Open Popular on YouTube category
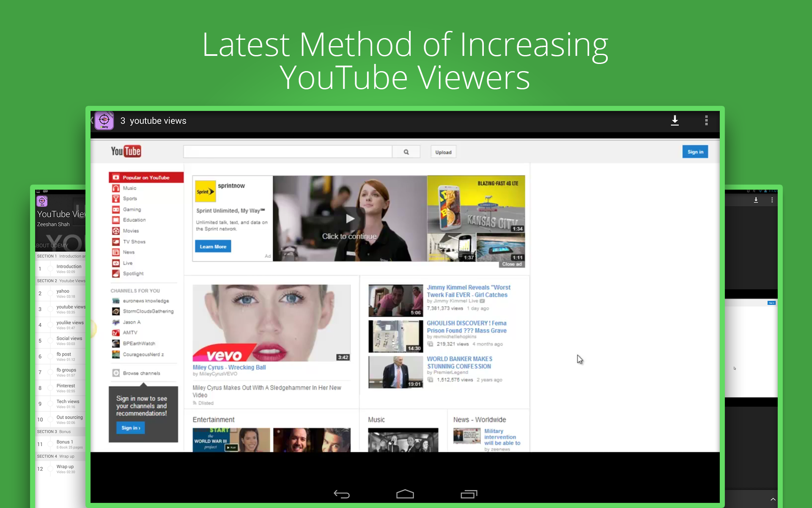 pos(146,177)
